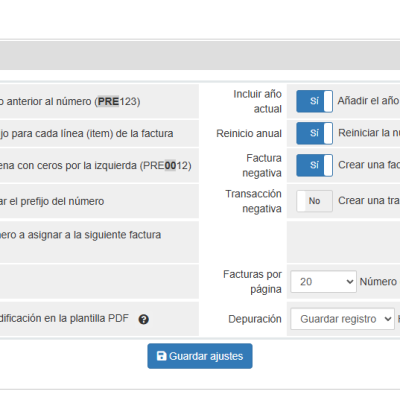
Task: Click the 'Número' text beside the 20 dropdown
Action: coord(378,282)
